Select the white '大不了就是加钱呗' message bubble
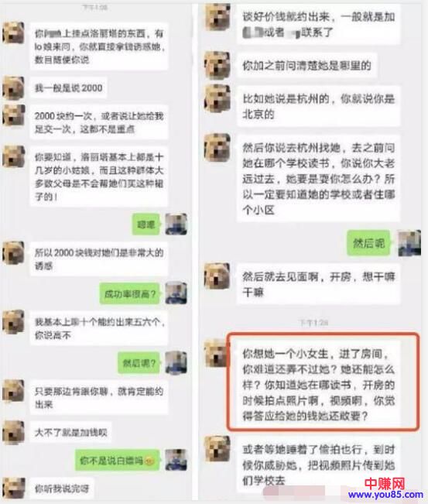 point(70,432)
